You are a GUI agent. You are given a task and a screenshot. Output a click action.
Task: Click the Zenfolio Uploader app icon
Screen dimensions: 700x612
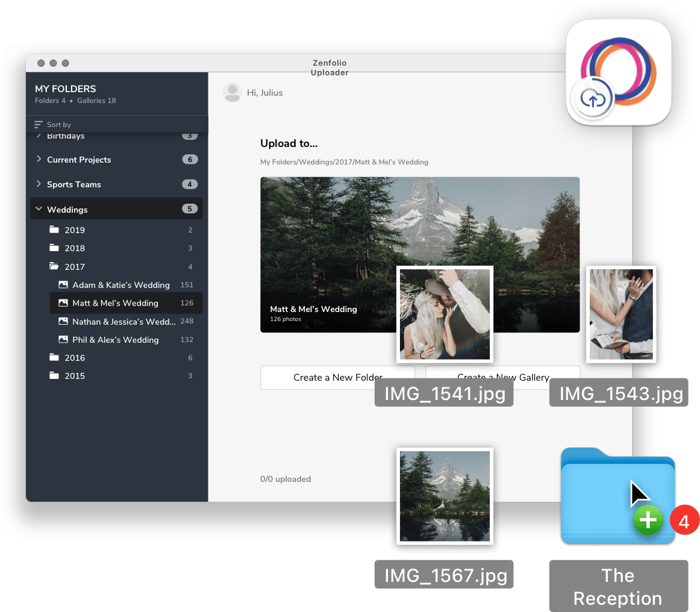tap(618, 72)
